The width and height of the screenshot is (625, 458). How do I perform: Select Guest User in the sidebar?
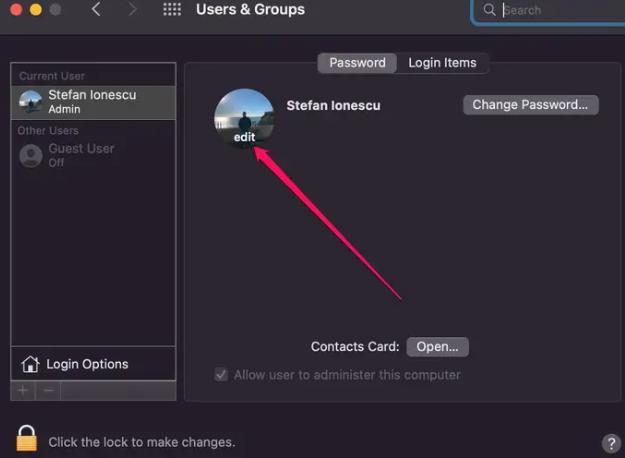click(x=93, y=155)
